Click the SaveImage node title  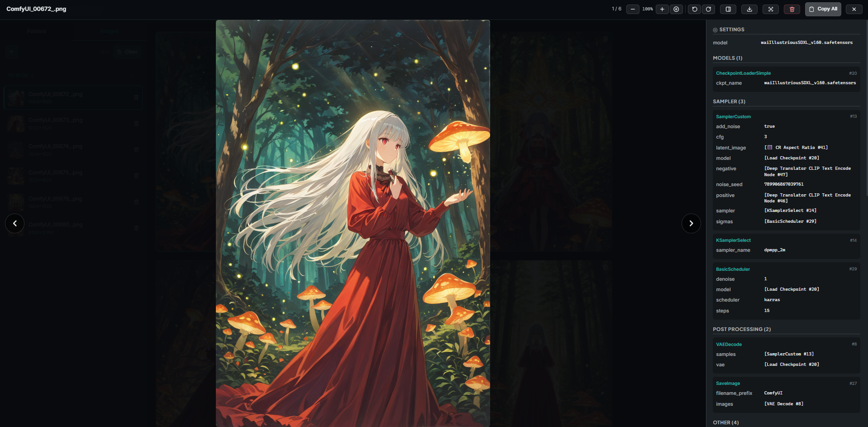tap(728, 384)
